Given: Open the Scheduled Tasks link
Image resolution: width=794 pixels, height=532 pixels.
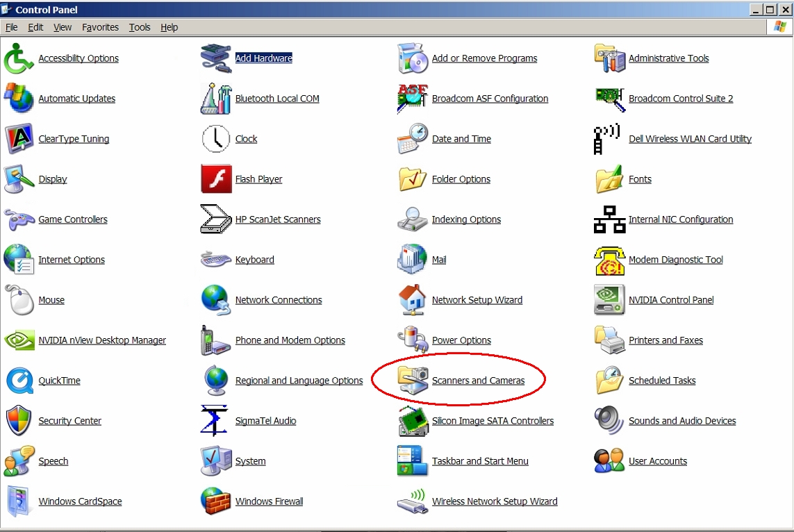Looking at the screenshot, I should click(x=662, y=381).
